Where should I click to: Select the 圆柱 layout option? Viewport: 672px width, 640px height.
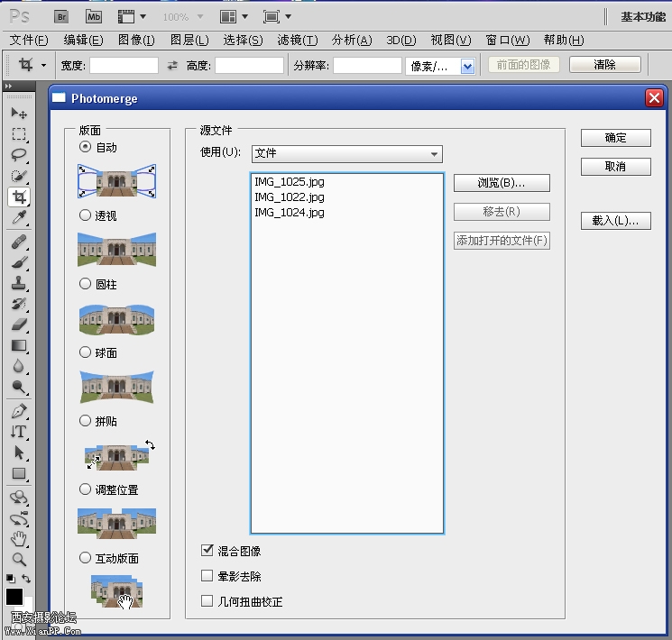tap(86, 284)
